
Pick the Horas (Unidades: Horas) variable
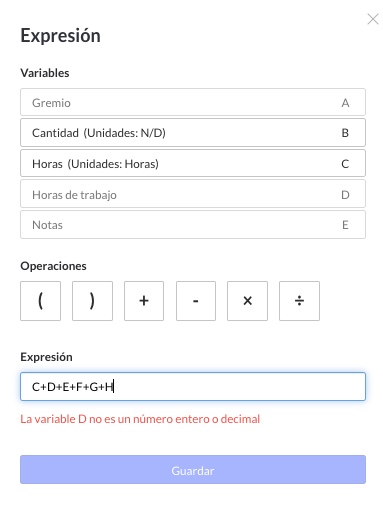coord(193,163)
